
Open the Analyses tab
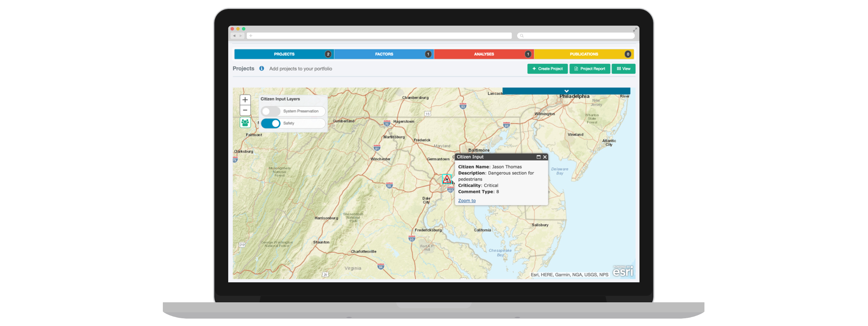484,54
